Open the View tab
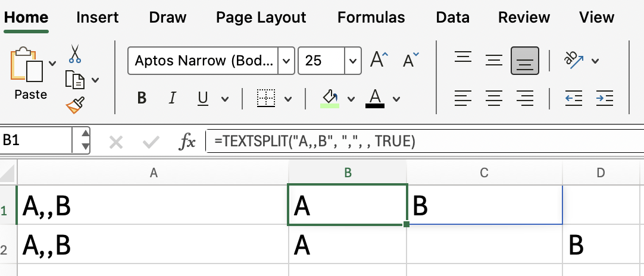This screenshot has height=276, width=644. pos(597,17)
